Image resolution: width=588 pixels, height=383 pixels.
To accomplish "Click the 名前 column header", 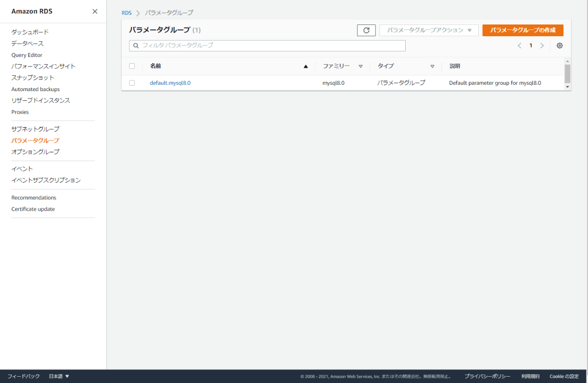I will tap(155, 66).
